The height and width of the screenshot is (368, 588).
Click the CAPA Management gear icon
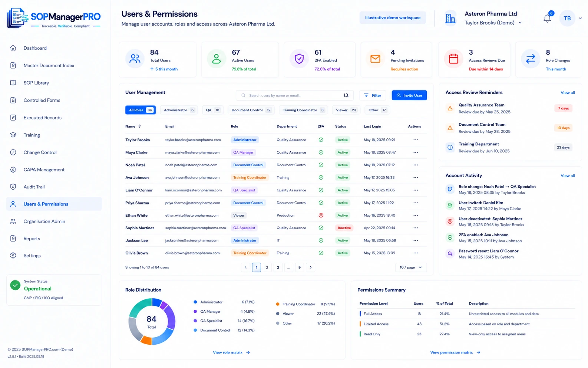13,170
